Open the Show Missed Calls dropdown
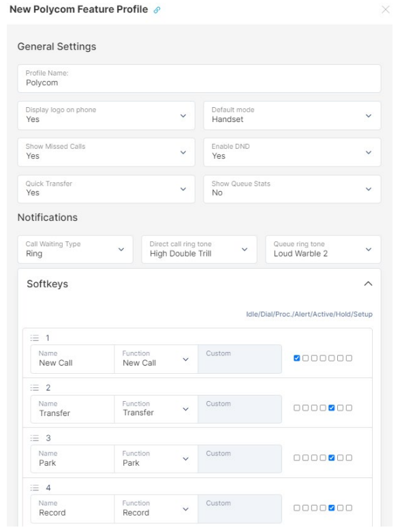402x532 pixels. click(x=106, y=152)
